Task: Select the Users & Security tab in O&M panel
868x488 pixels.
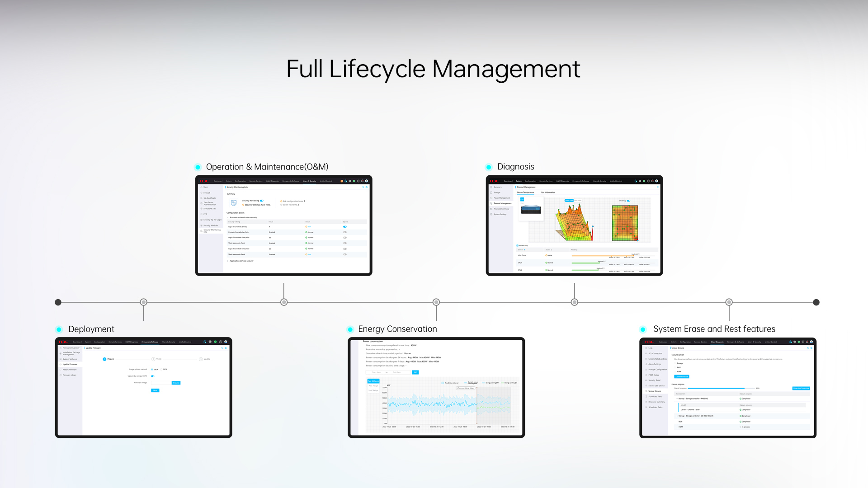Action: pos(312,181)
